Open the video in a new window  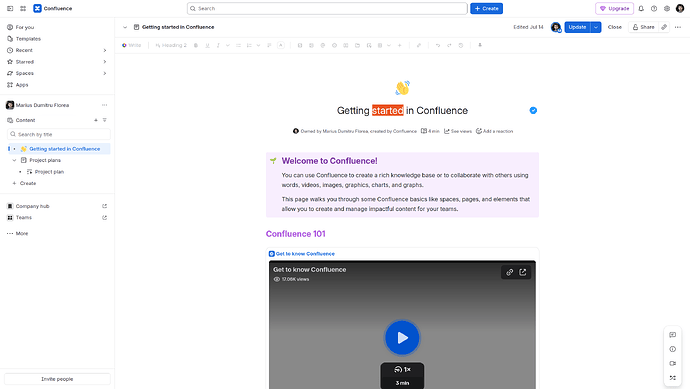523,272
